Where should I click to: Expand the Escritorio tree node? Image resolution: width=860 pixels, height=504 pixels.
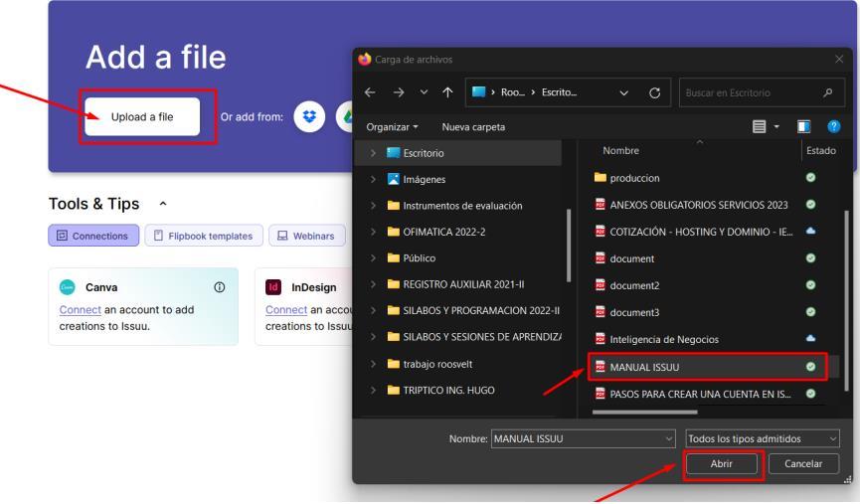point(373,153)
